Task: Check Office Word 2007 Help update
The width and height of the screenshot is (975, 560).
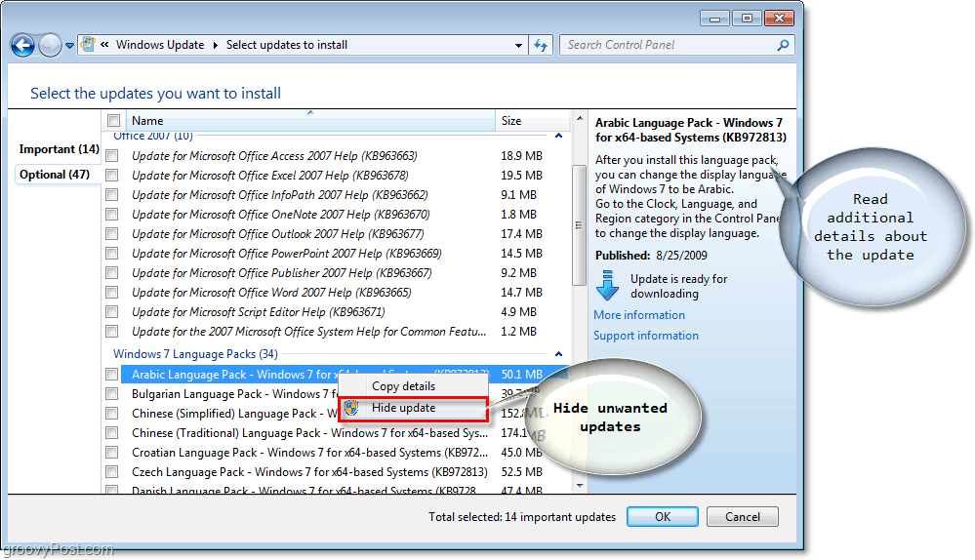Action: (112, 293)
